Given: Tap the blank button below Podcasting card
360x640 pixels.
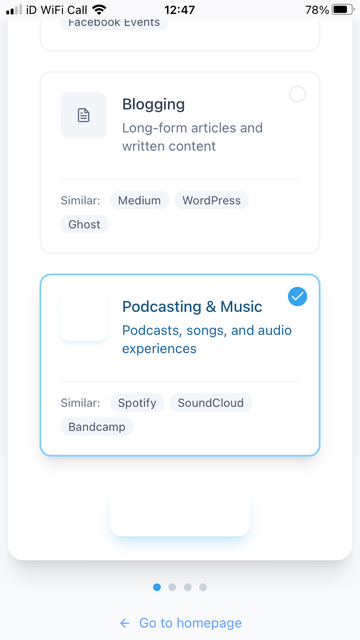Looking at the screenshot, I should pos(180,515).
